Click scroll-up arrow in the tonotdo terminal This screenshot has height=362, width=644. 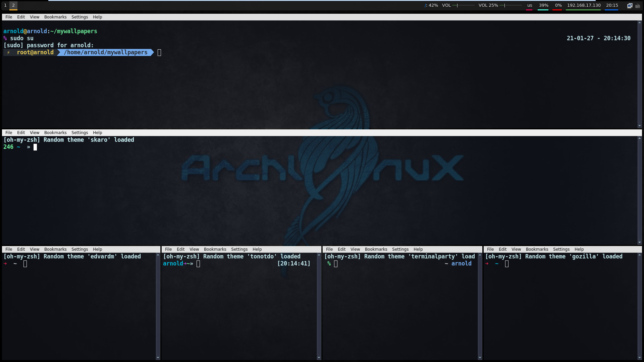tap(319, 255)
